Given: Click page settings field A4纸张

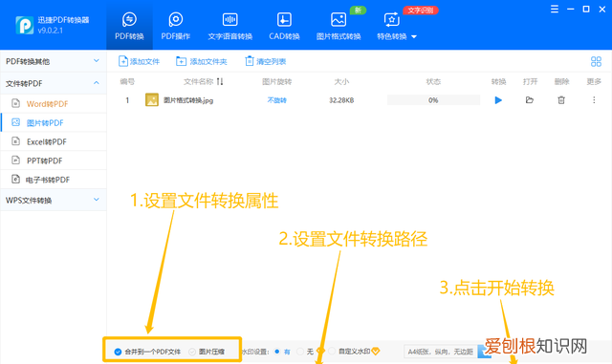Looking at the screenshot, I should click(x=440, y=352).
